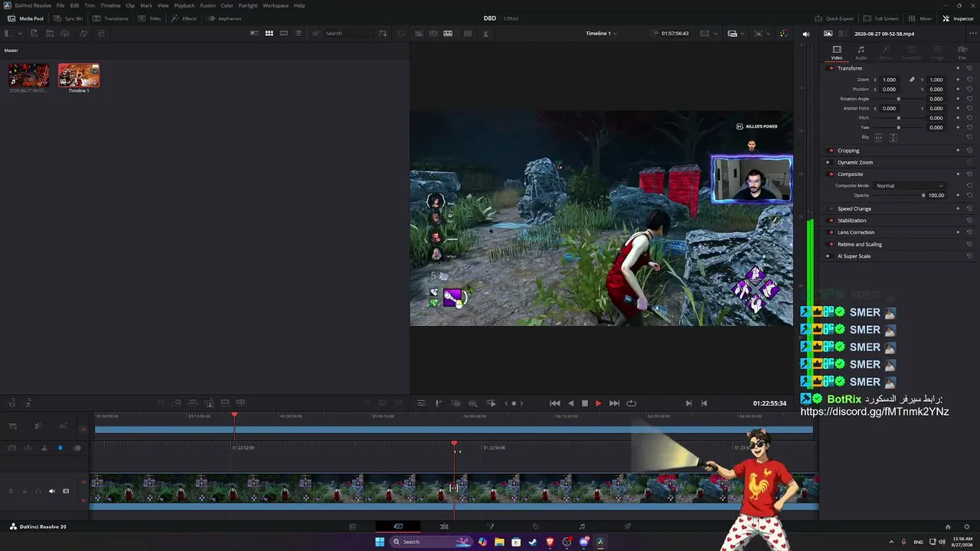Switch media pool to metadata view
This screenshot has width=980, height=551.
tap(254, 34)
